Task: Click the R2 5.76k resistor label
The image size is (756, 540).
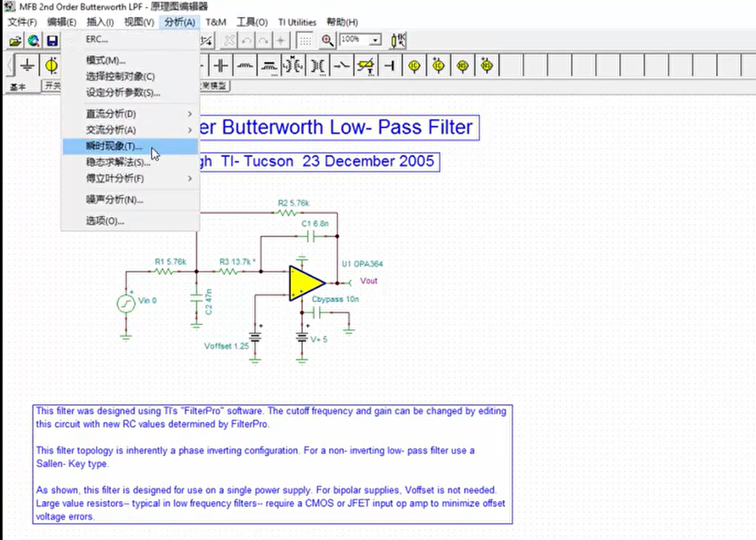Action: (x=293, y=203)
